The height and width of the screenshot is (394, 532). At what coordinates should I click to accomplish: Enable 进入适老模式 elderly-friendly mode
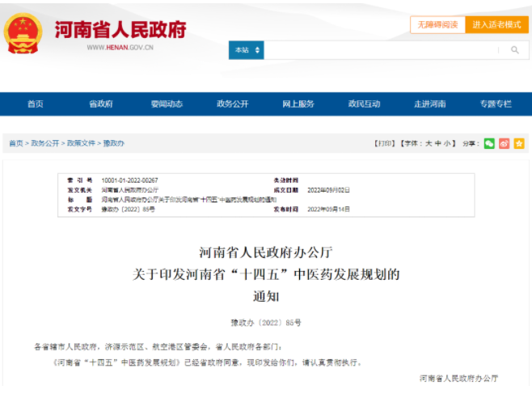[496, 25]
